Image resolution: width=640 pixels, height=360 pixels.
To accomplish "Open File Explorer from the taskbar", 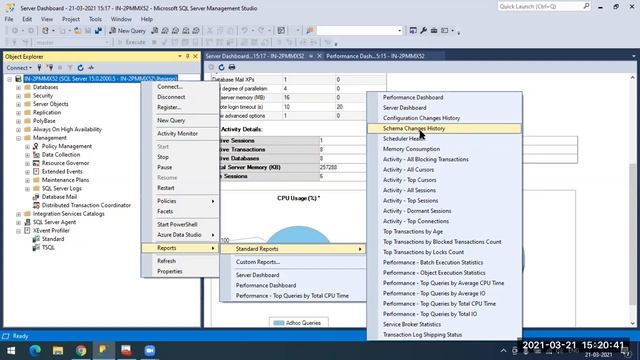I will point(58,350).
